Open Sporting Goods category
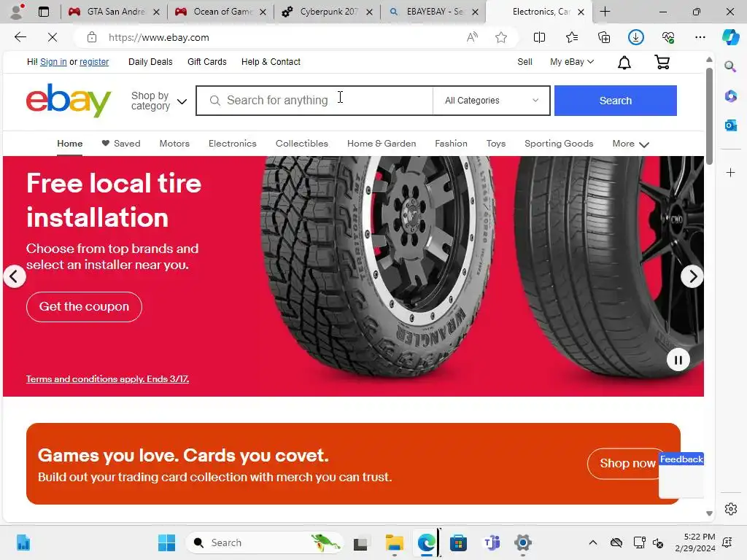 click(559, 144)
